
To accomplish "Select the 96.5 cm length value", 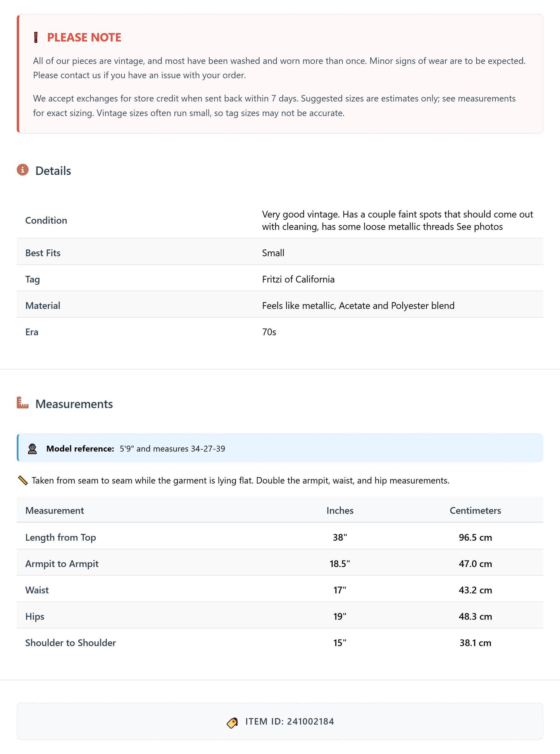I will 475,537.
